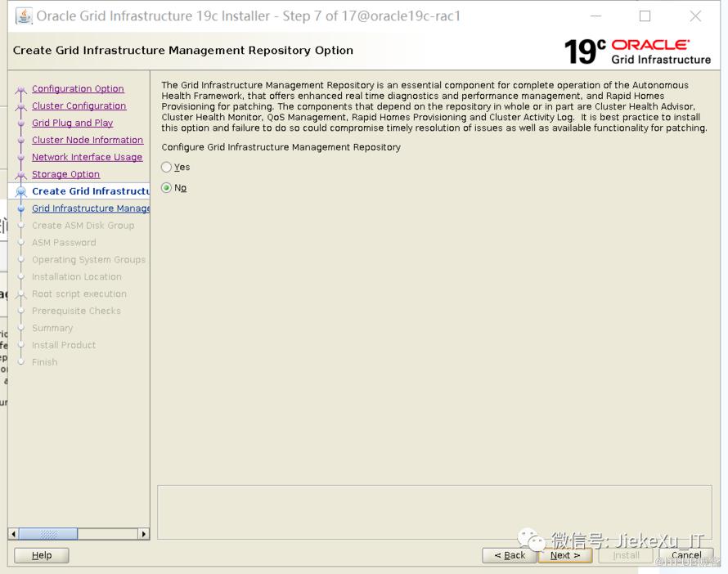Image resolution: width=728 pixels, height=574 pixels.
Task: Click the current step's blue marker icon
Action: (x=21, y=191)
